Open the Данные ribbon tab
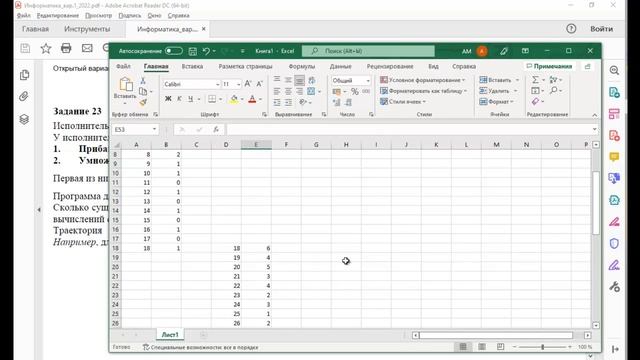 (x=340, y=66)
